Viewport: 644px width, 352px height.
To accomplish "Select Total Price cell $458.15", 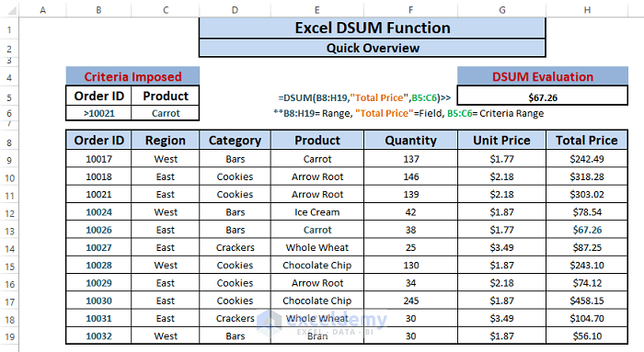I will pyautogui.click(x=587, y=301).
